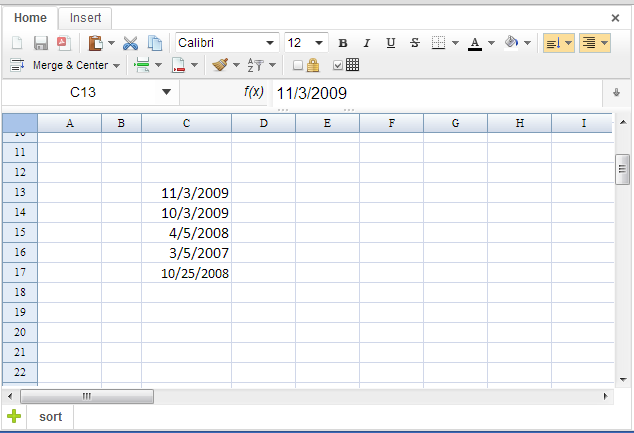Click the gridlines grid icon
This screenshot has width=634, height=433.
pos(352,65)
